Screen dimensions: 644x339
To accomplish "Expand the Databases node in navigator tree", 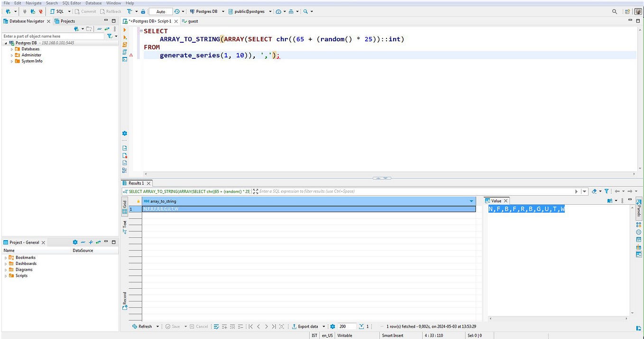I will tap(12, 49).
